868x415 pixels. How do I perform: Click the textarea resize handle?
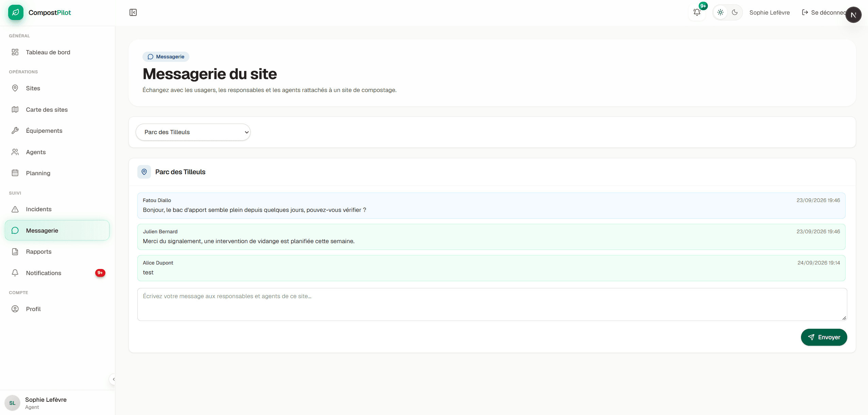(x=844, y=318)
